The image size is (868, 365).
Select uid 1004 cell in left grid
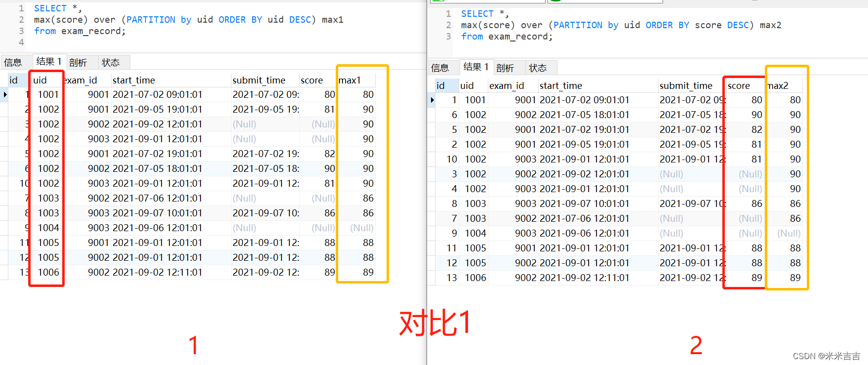47,228
